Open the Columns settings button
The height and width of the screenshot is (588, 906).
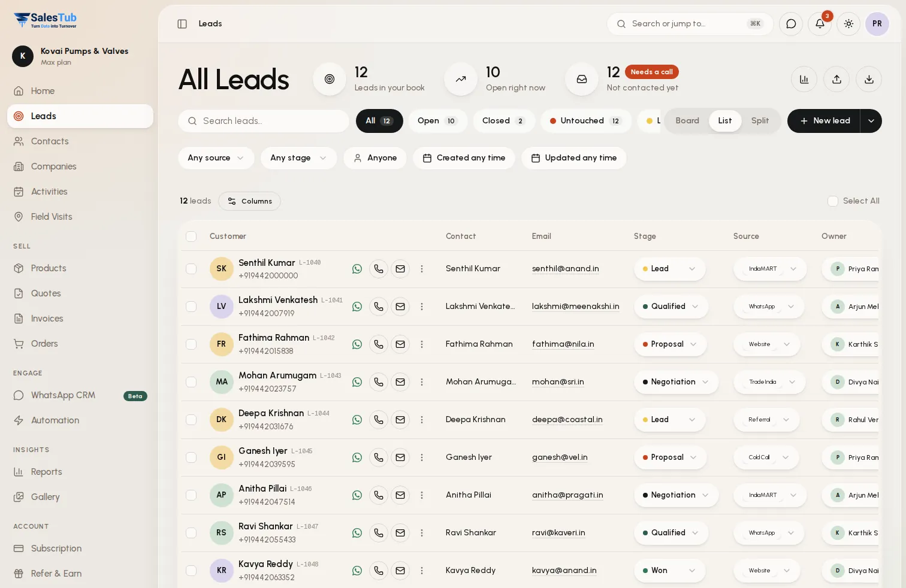coord(249,201)
